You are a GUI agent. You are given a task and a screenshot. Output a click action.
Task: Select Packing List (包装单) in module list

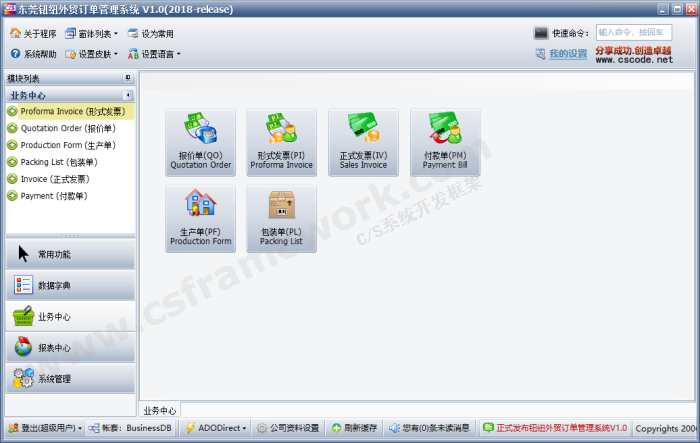pos(58,162)
